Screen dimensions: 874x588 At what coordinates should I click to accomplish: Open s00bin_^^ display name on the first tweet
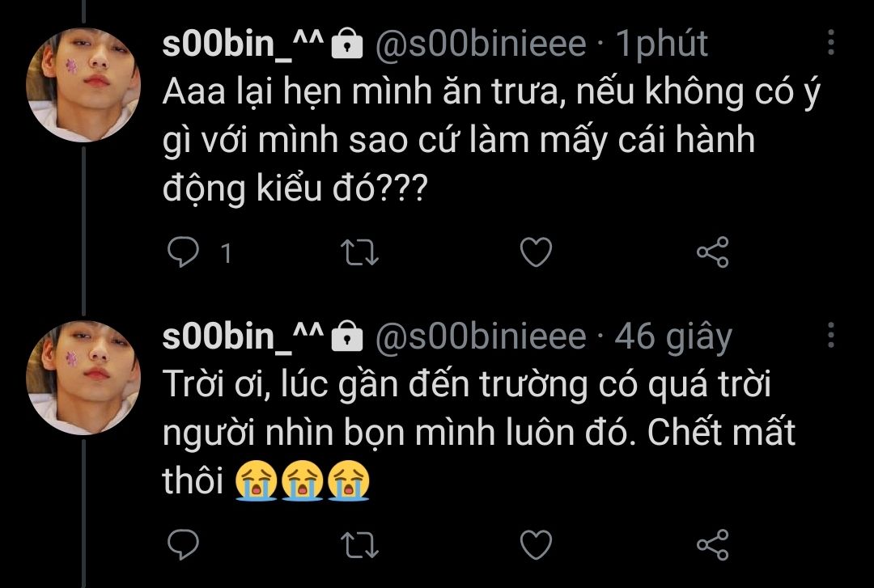[244, 44]
